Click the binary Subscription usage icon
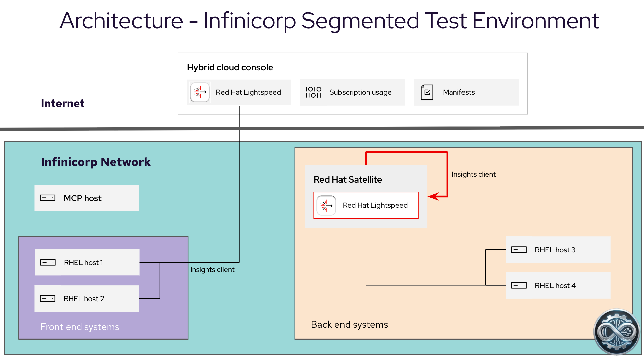The height and width of the screenshot is (359, 644). 313,92
